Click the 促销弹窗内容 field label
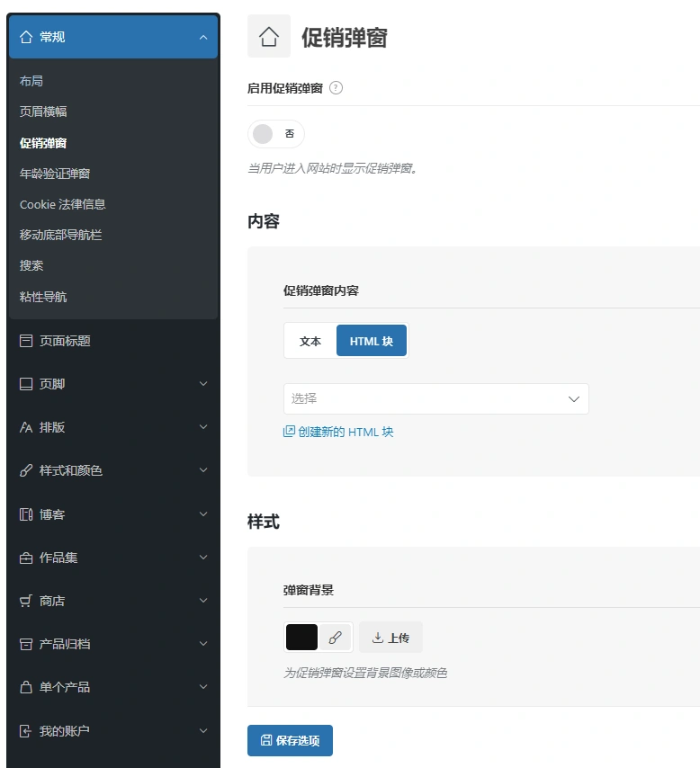The image size is (700, 768). click(x=321, y=290)
